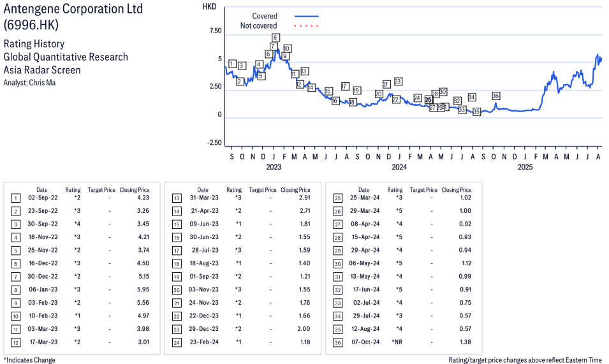Click the date 31-Mar-23

204,198
